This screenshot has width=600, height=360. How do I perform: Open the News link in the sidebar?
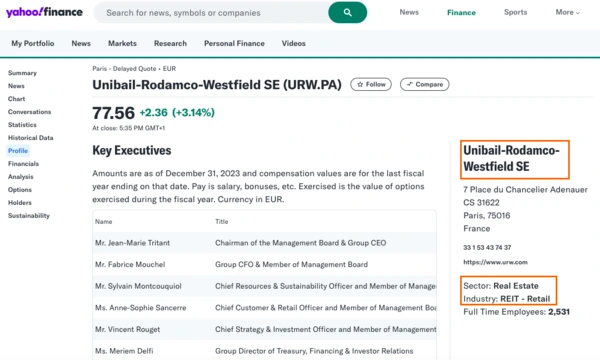tap(16, 86)
